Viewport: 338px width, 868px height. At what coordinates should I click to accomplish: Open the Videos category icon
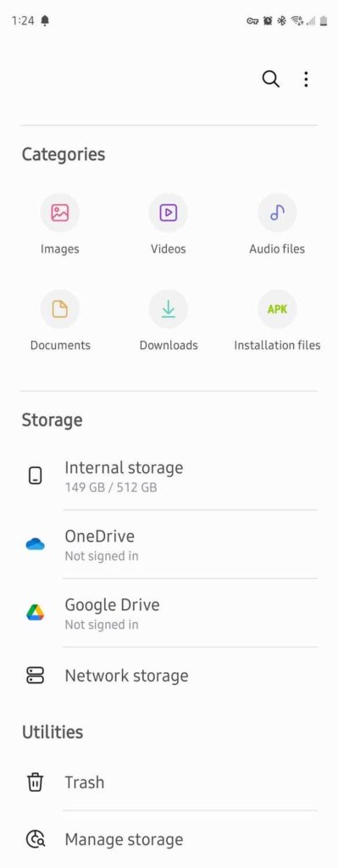[169, 213]
